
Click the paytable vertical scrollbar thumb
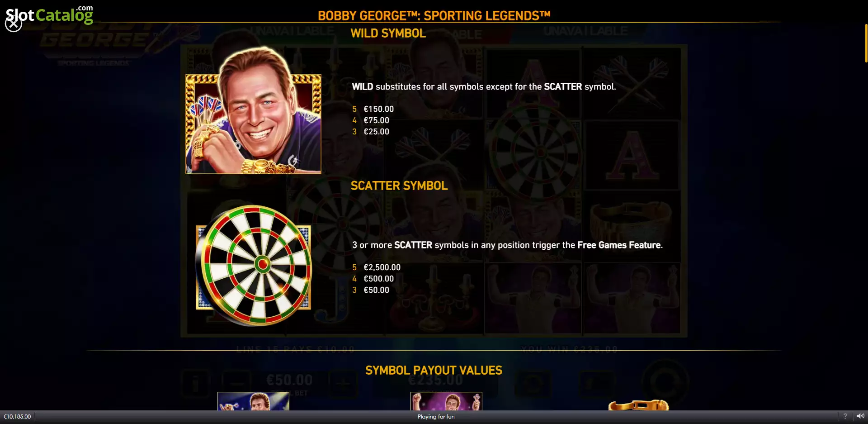pos(866,43)
